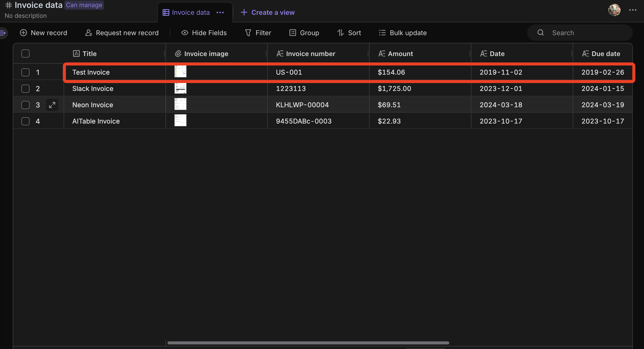644x349 pixels.
Task: Click the Sort arrows icon
Action: [x=341, y=33]
